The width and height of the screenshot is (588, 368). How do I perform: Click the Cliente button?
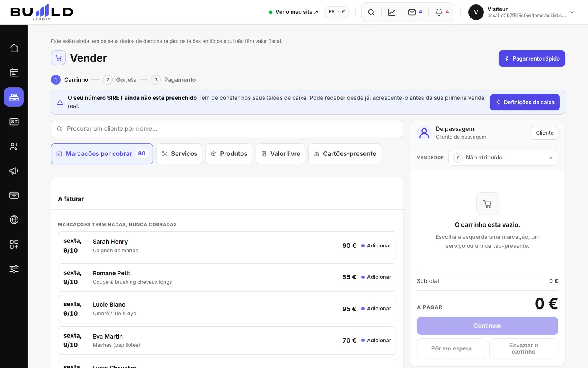coord(545,133)
